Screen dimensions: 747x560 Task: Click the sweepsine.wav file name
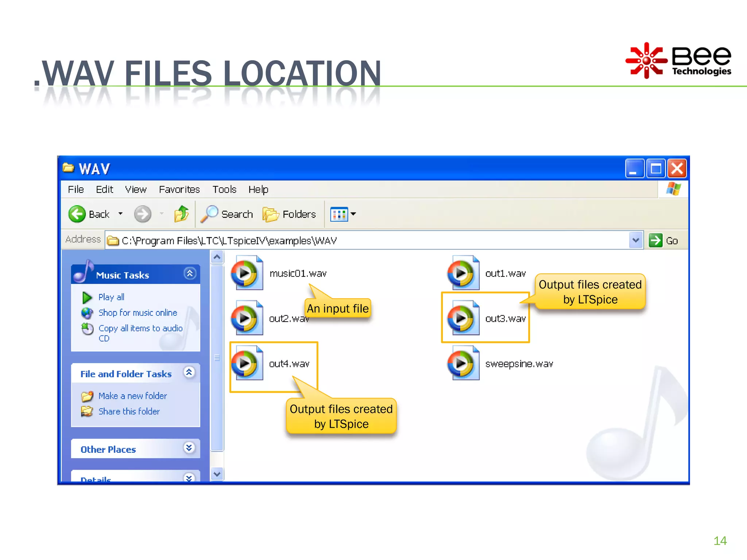[519, 364]
